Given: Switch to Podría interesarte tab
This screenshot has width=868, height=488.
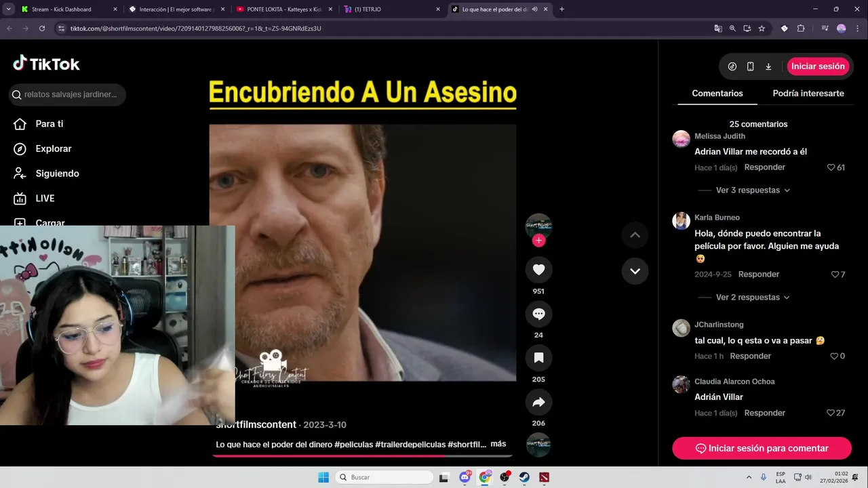Looking at the screenshot, I should 808,94.
